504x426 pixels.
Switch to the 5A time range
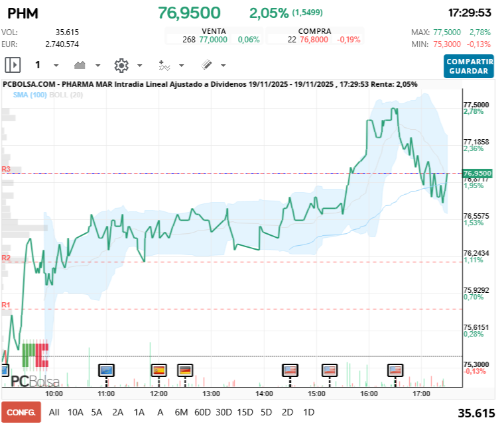click(x=96, y=412)
